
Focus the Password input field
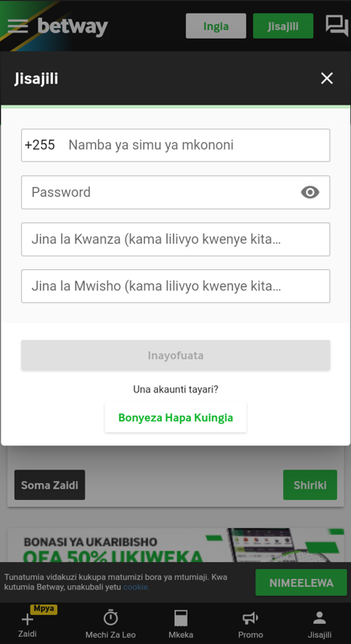(x=175, y=192)
